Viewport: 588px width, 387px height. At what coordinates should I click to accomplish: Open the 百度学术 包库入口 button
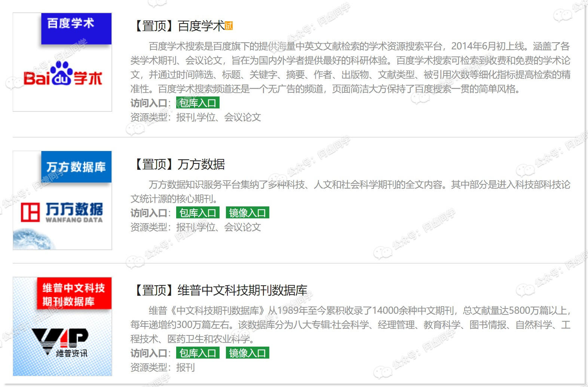pyautogui.click(x=197, y=103)
